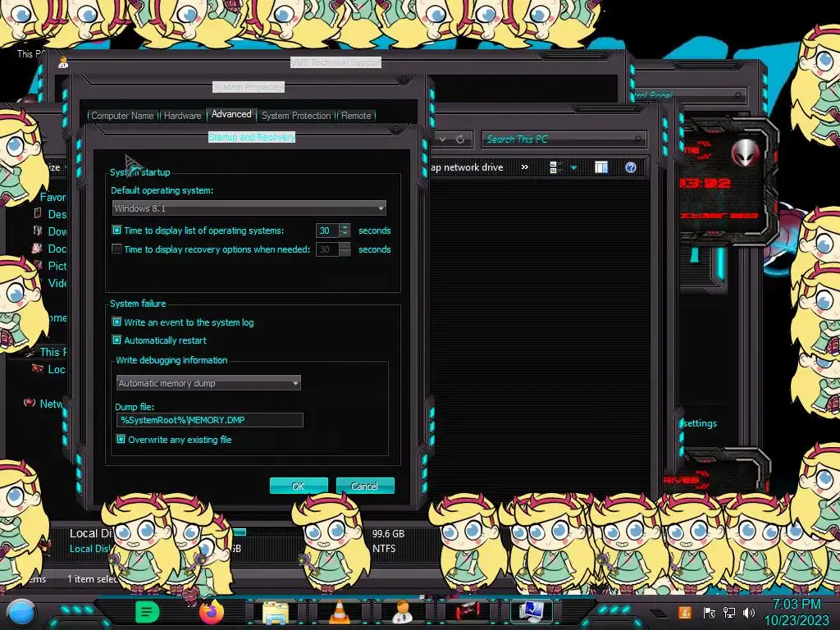Screen dimensions: 840x630
Task: Show the date and time clock
Action: tap(796, 612)
